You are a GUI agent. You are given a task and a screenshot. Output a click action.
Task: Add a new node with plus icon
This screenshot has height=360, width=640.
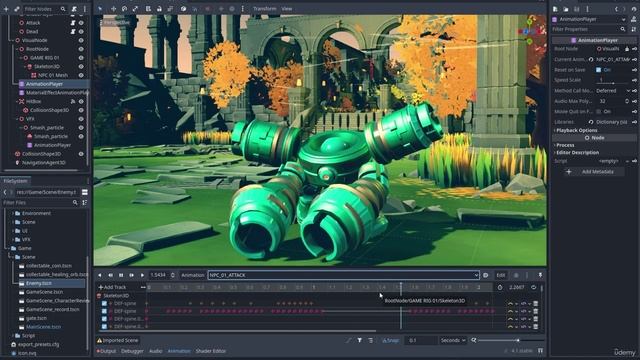pyautogui.click(x=6, y=9)
